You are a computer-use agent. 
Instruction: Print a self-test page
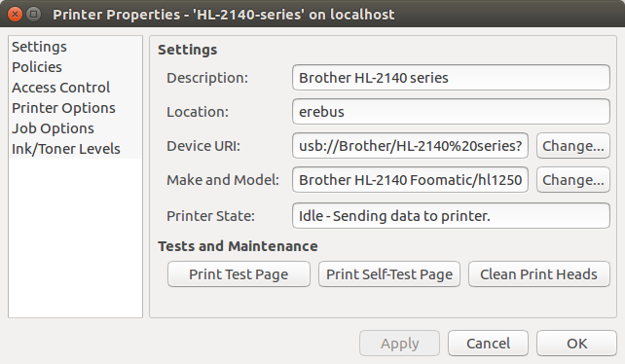point(389,274)
